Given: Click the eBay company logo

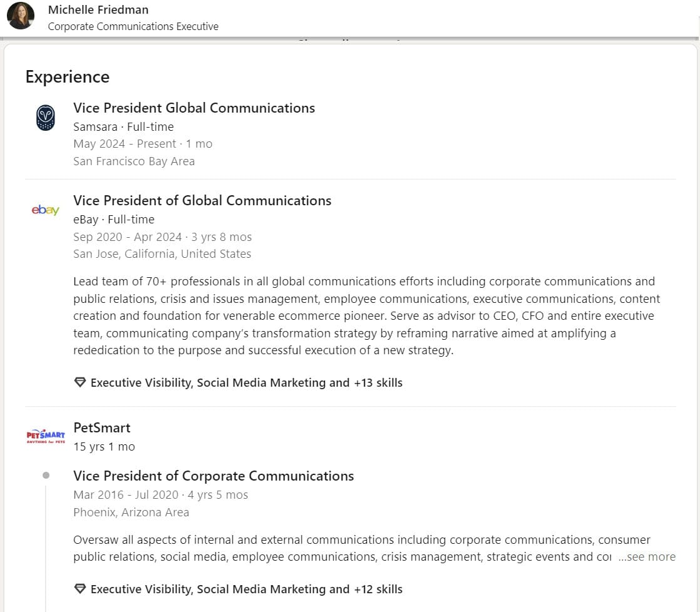Looking at the screenshot, I should click(x=46, y=210).
